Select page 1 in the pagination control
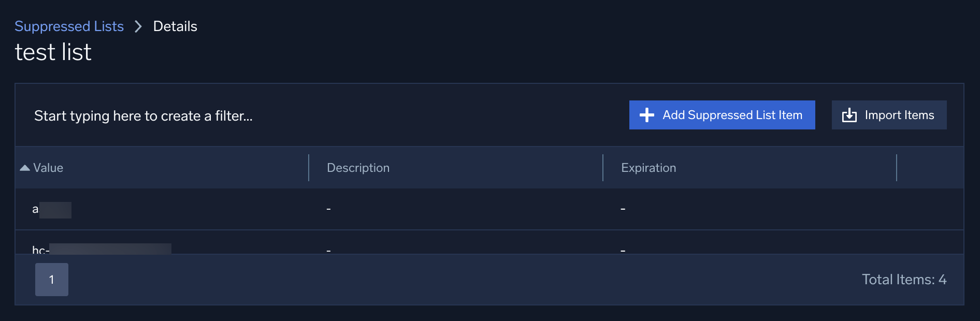This screenshot has height=321, width=980. 51,279
